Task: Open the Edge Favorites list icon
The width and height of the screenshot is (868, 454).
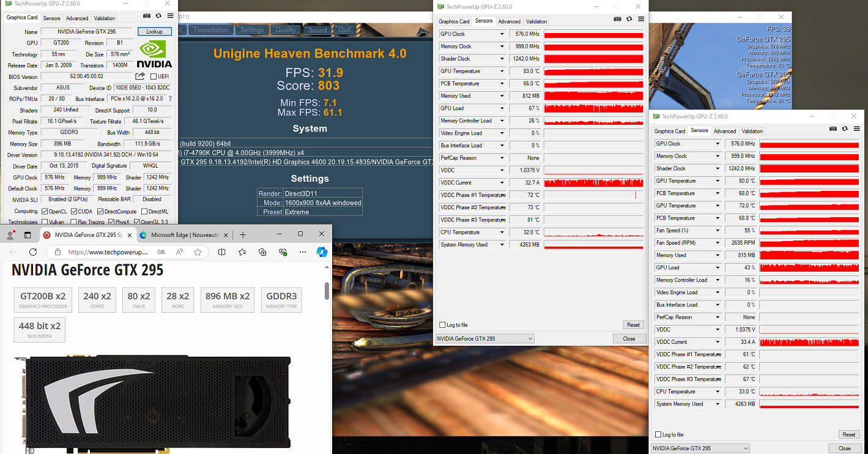Action: coord(242,252)
